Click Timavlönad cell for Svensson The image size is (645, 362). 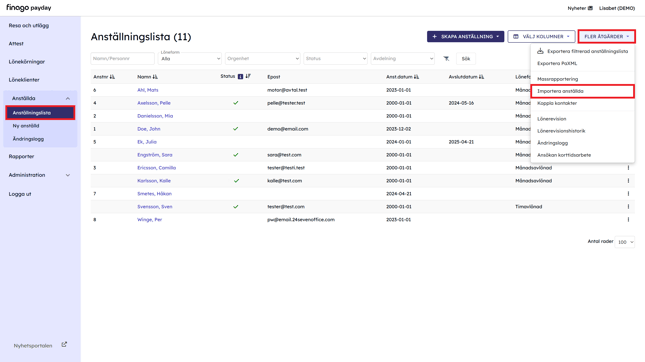[529, 207]
